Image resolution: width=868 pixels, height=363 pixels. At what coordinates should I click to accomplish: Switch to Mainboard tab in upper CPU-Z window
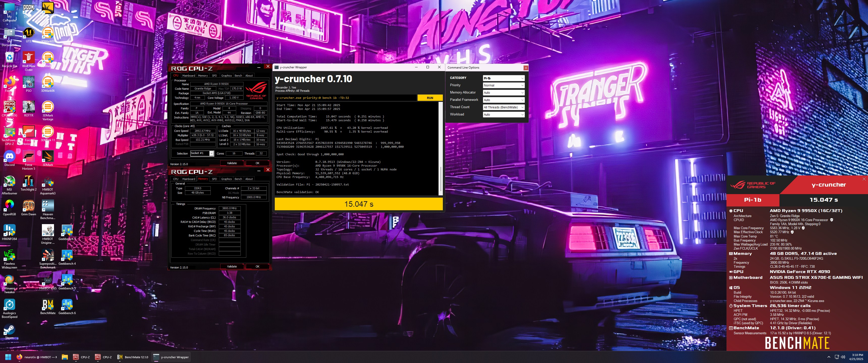click(189, 76)
